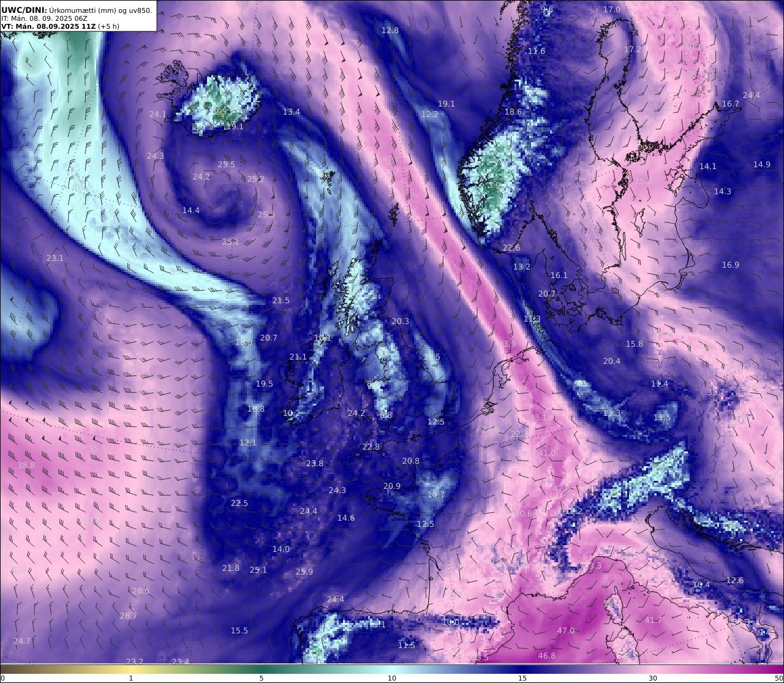The image size is (784, 683).
Task: Click the value 15.8 over the southern Baltic
Action: [x=635, y=344]
